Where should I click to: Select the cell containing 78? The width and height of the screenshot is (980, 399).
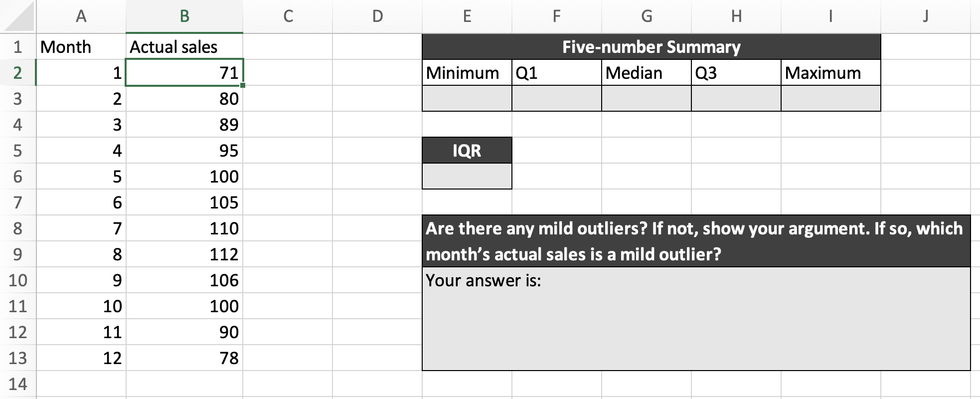[184, 358]
